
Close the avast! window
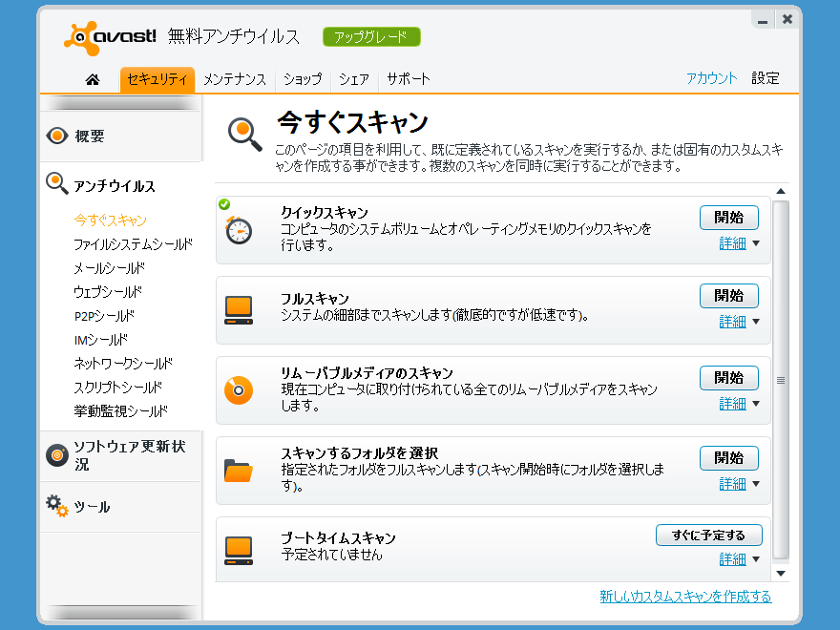787,19
